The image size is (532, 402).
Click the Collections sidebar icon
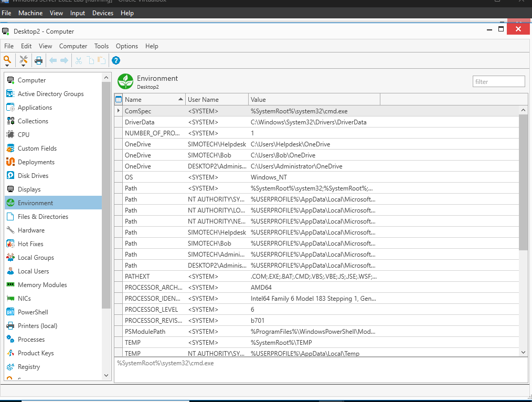pos(10,121)
